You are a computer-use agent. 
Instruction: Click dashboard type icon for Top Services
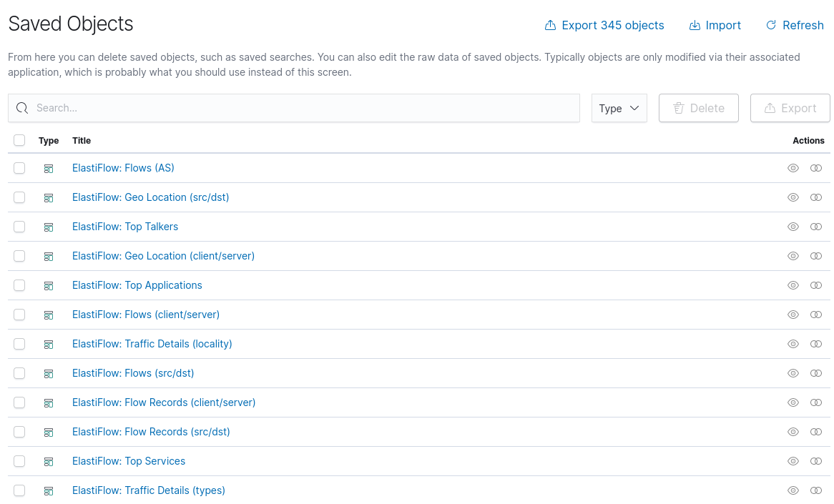point(49,462)
